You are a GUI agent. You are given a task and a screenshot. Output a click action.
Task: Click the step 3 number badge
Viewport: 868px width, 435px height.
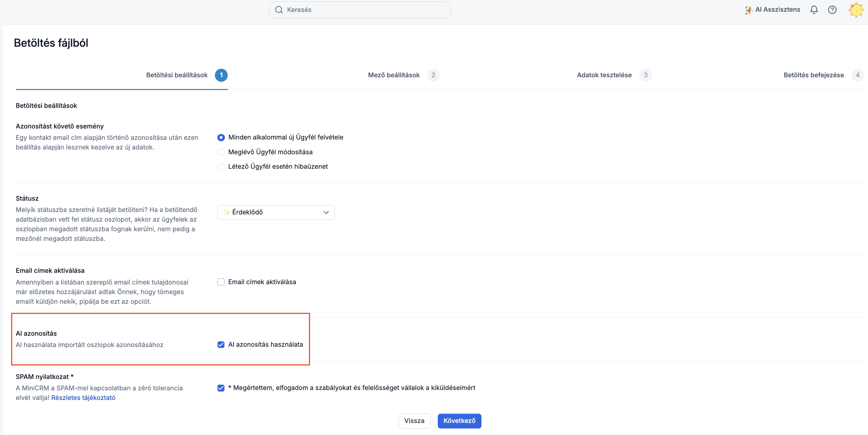[x=645, y=75]
